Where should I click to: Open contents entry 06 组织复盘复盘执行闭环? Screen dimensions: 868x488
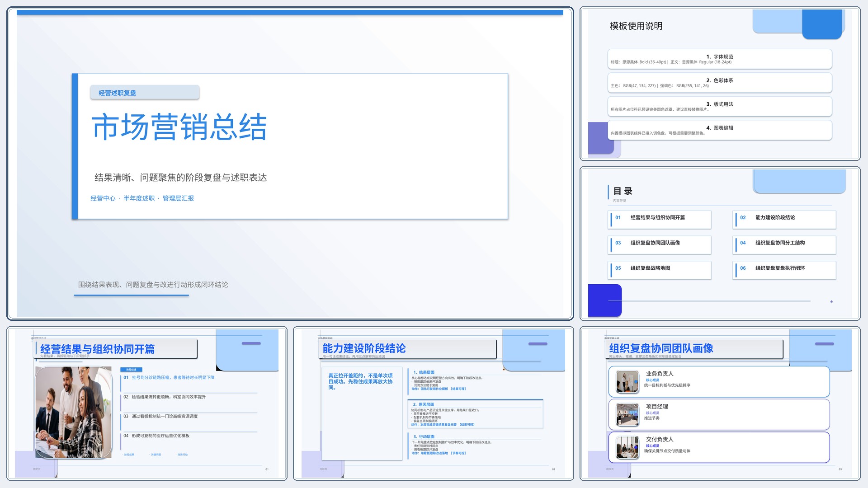point(785,270)
